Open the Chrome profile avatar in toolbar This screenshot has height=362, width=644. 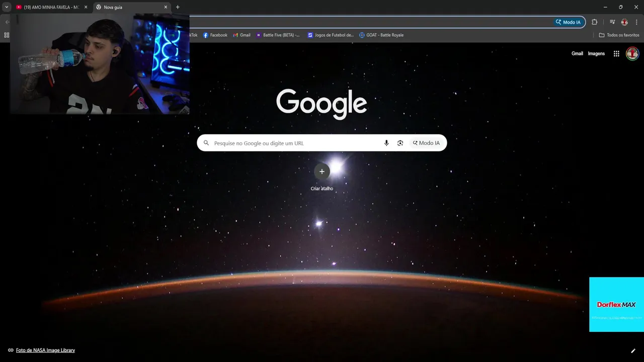pos(624,22)
